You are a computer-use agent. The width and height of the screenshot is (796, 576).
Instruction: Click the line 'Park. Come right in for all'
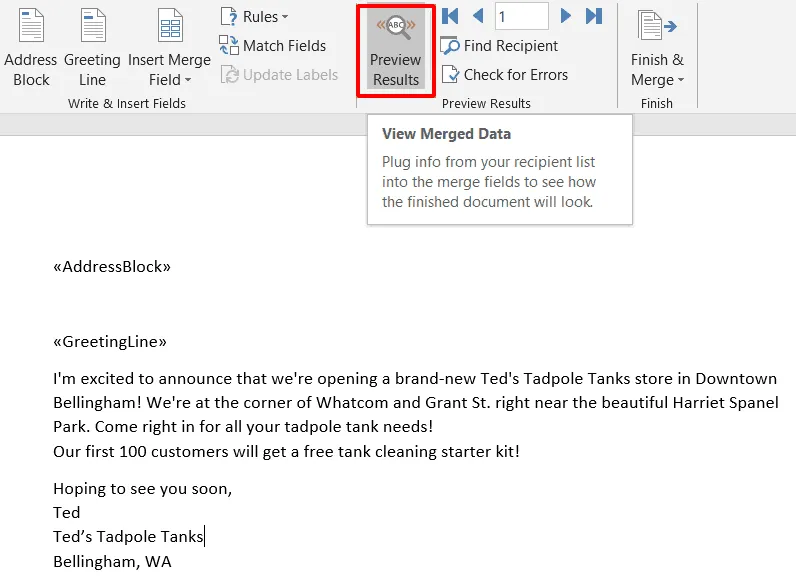pyautogui.click(x=243, y=427)
